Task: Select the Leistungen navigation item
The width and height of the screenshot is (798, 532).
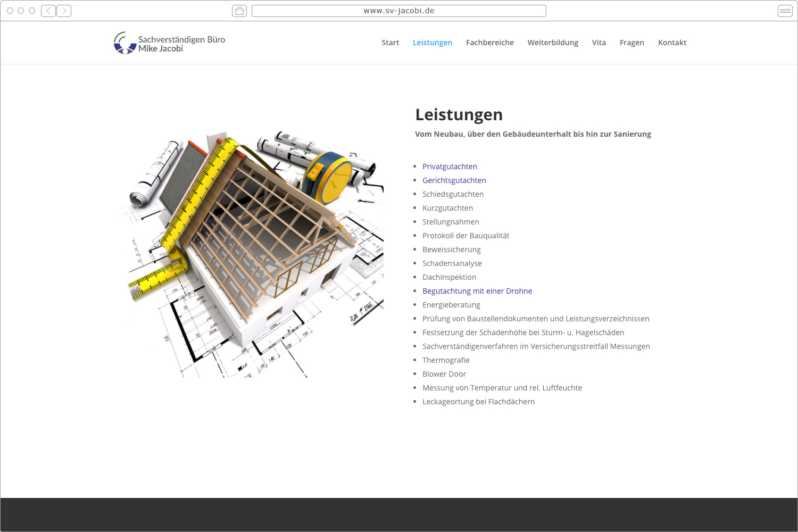Action: [433, 43]
